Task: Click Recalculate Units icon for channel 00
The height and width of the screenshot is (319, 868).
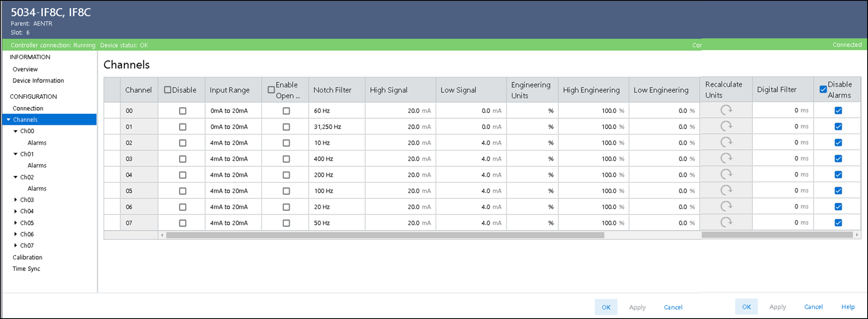Action: click(x=726, y=110)
